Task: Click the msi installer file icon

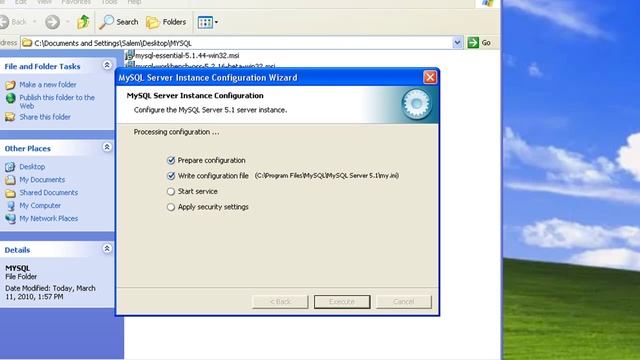Action: [130, 55]
